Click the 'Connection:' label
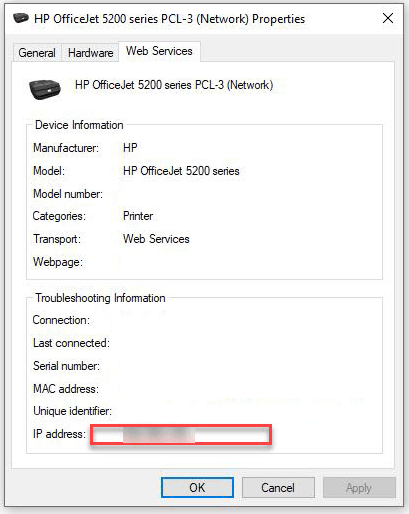409x514 pixels. (x=61, y=320)
